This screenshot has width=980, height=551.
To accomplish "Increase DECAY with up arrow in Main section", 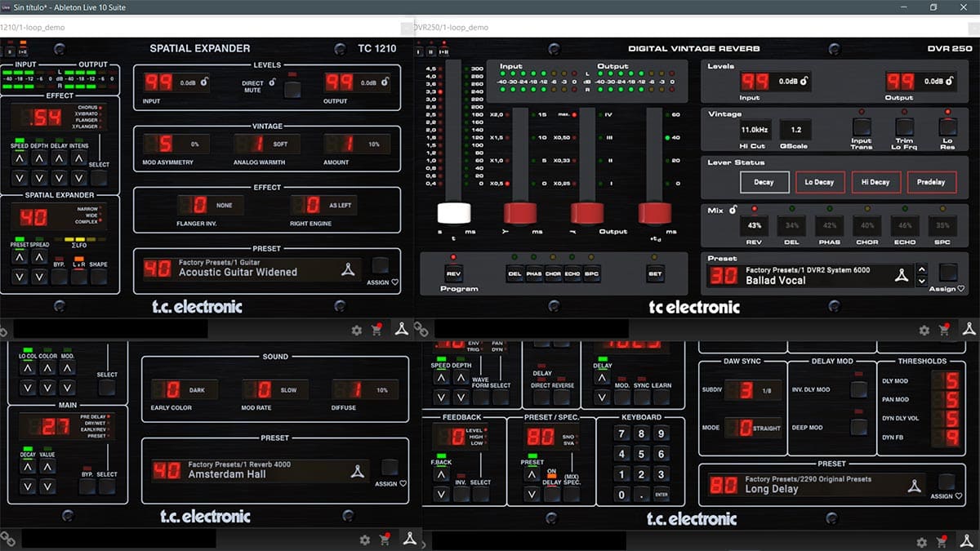I will [26, 467].
